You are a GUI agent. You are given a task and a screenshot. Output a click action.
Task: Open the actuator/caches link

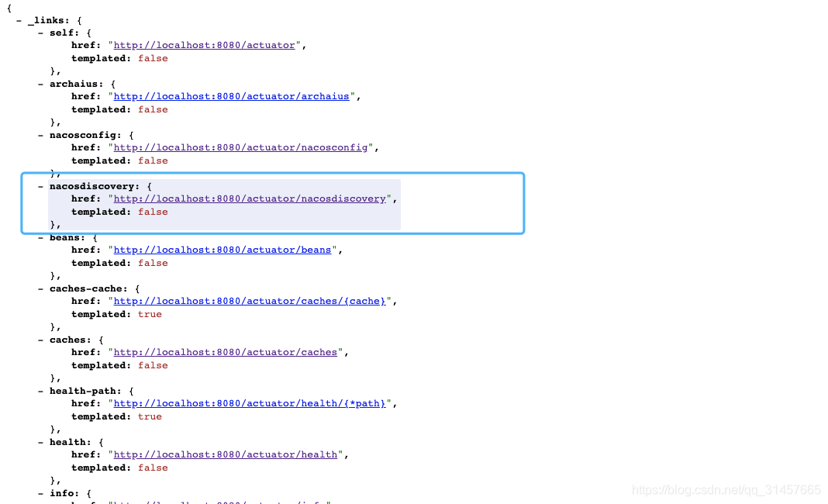click(x=226, y=352)
